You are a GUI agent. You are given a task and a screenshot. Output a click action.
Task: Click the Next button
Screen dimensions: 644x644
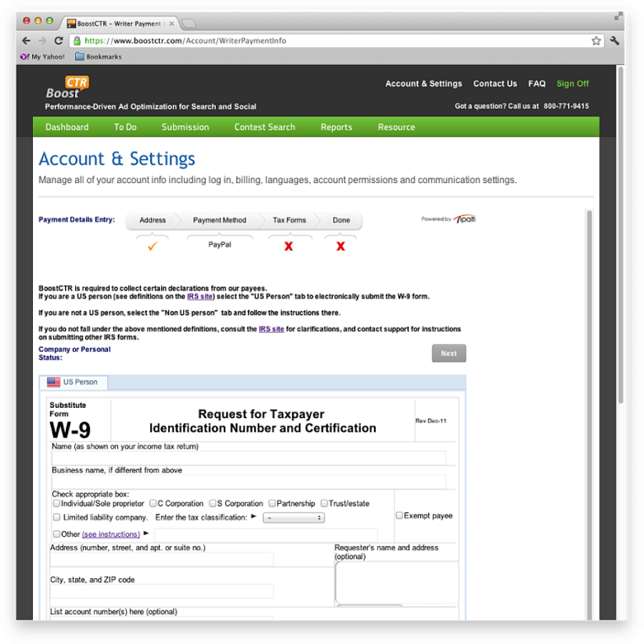point(449,353)
